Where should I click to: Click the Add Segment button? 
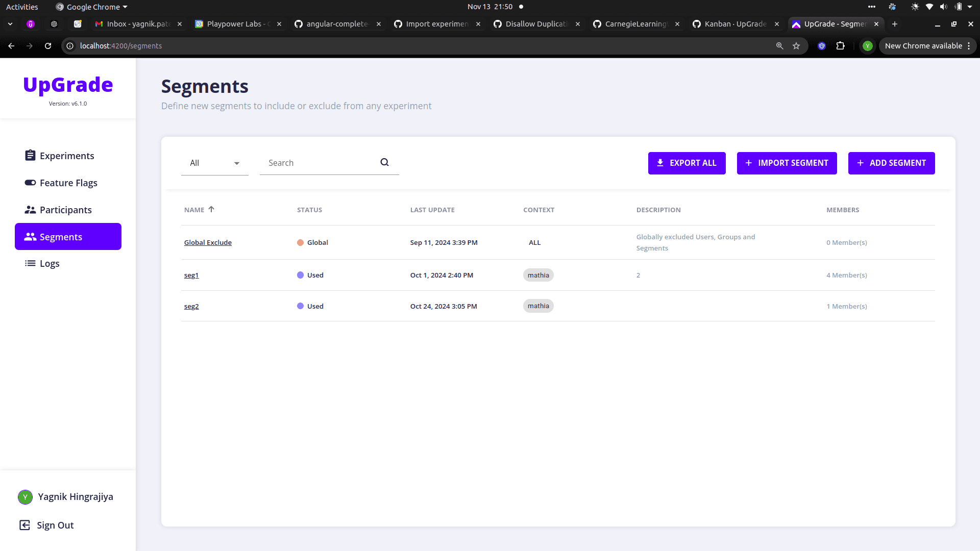(891, 163)
